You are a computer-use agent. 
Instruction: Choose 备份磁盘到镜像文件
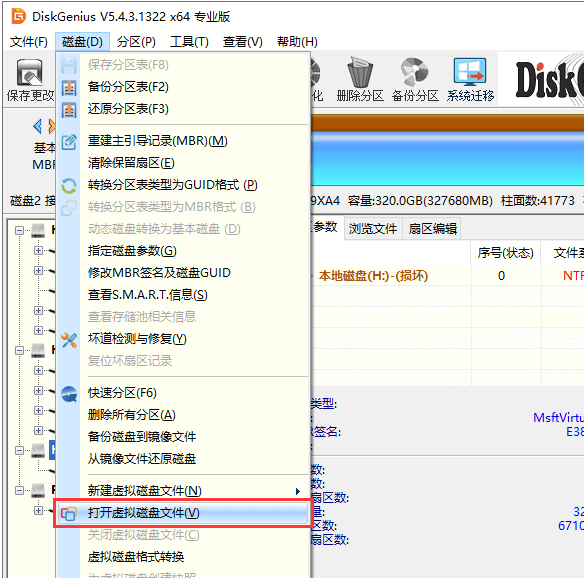pyautogui.click(x=183, y=437)
